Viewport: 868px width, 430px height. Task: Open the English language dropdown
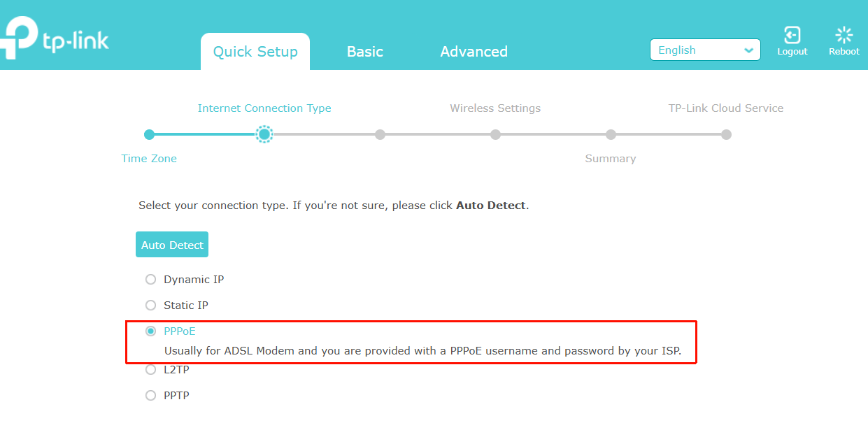704,50
